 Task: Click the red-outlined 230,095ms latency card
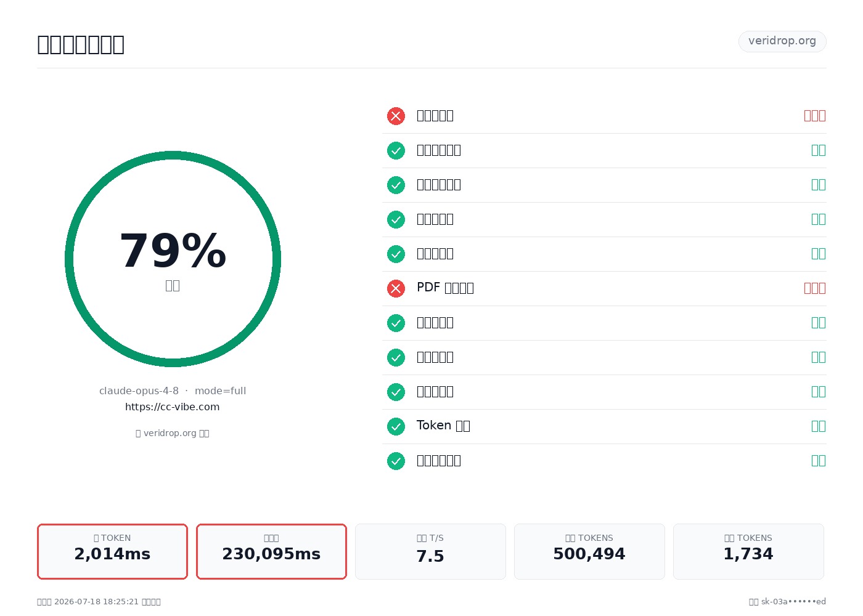(x=271, y=551)
